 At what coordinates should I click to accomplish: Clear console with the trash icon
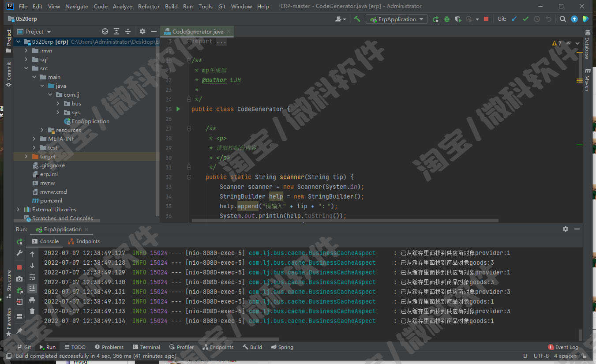32,311
